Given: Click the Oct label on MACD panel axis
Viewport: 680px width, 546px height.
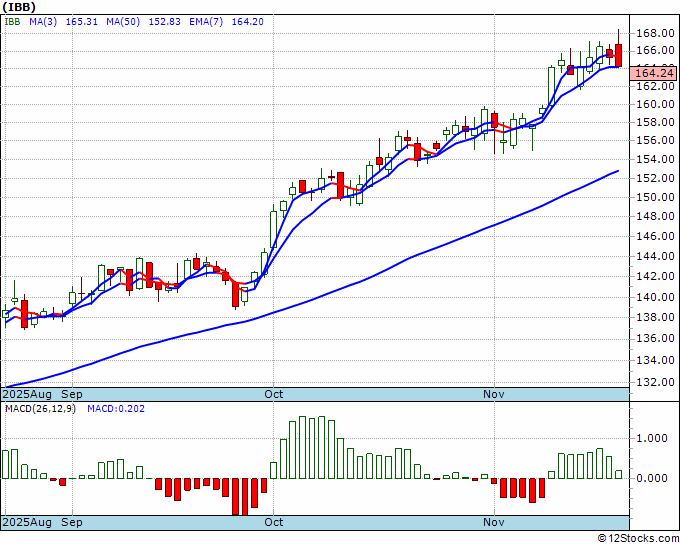Looking at the screenshot, I should tap(274, 522).
